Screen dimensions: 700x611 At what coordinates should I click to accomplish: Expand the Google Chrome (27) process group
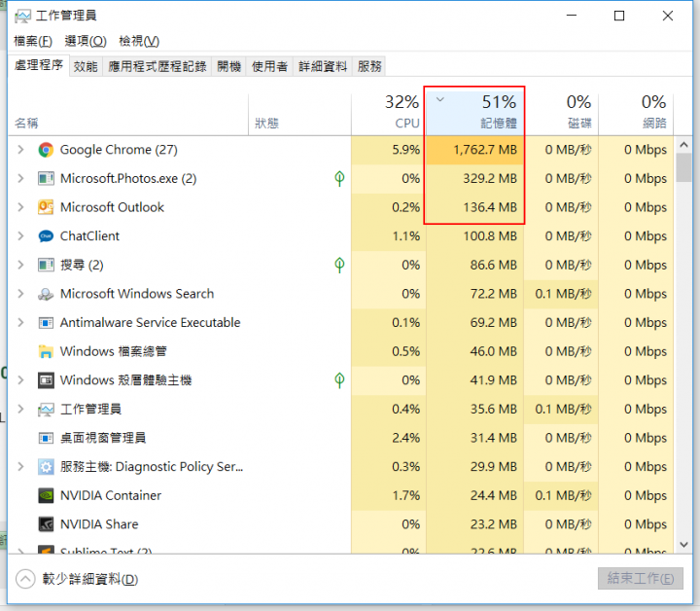coord(20,150)
